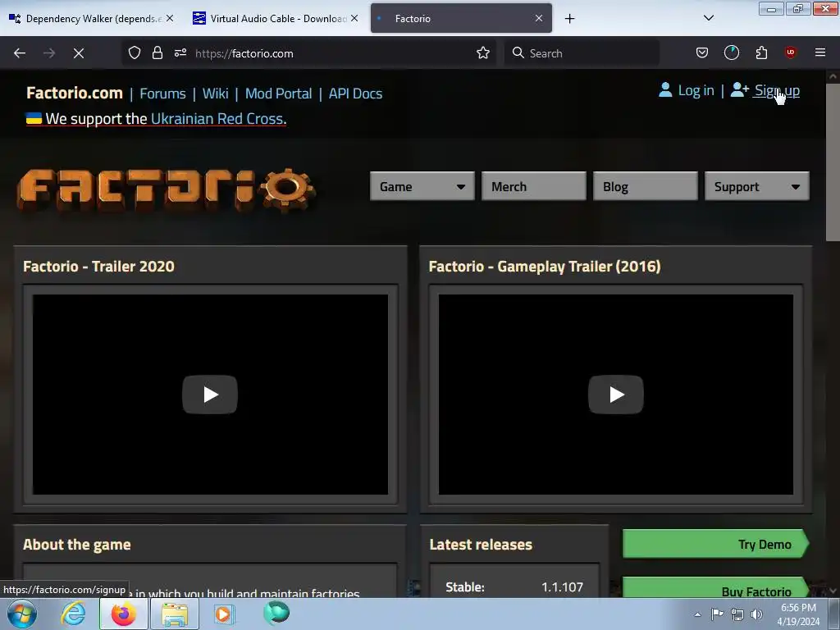Open the API Docs link

[355, 94]
